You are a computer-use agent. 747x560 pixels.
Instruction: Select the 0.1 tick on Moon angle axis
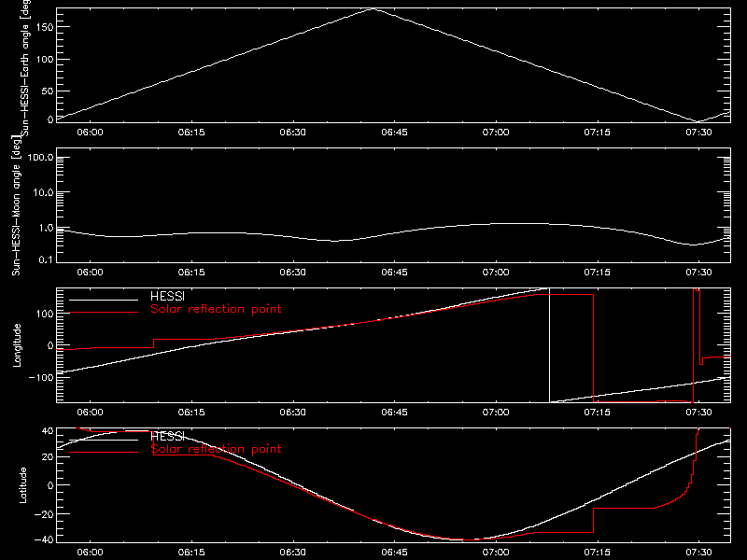[46, 259]
